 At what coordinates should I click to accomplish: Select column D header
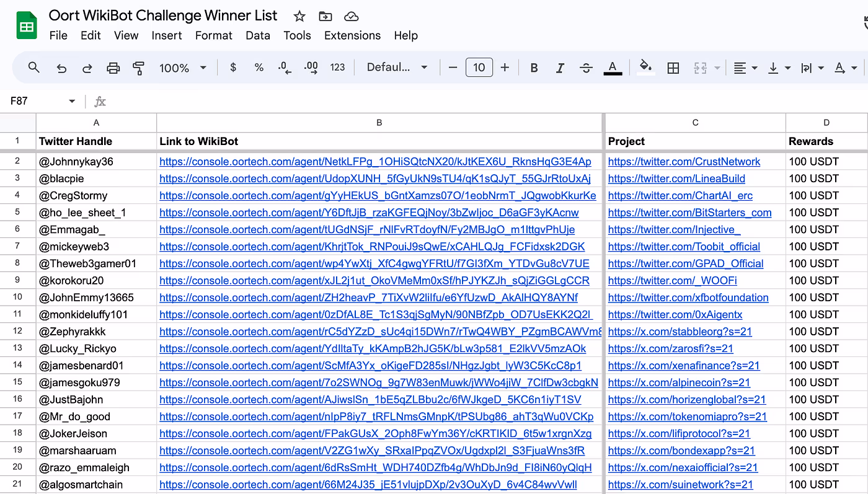point(826,123)
